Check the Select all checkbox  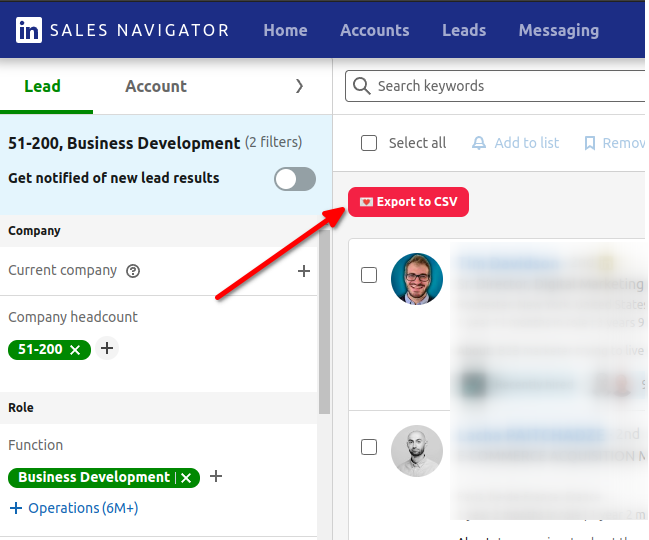tap(369, 143)
